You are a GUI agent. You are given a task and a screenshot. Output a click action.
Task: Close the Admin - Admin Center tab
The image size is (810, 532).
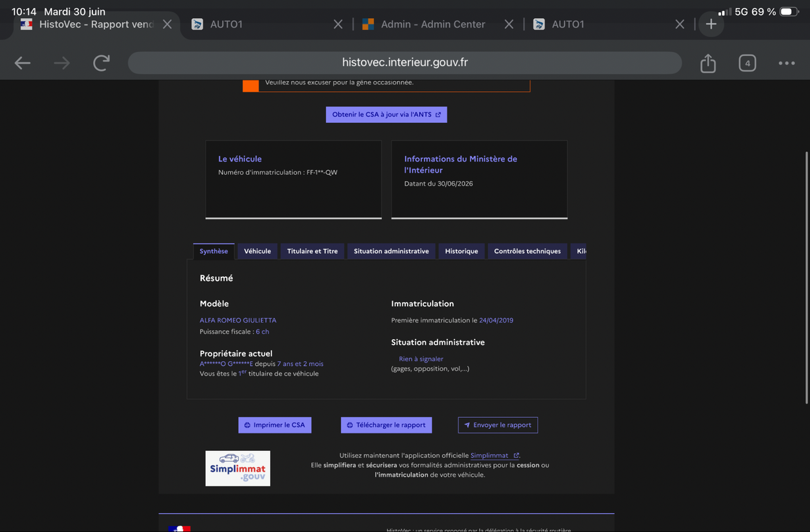click(x=509, y=24)
